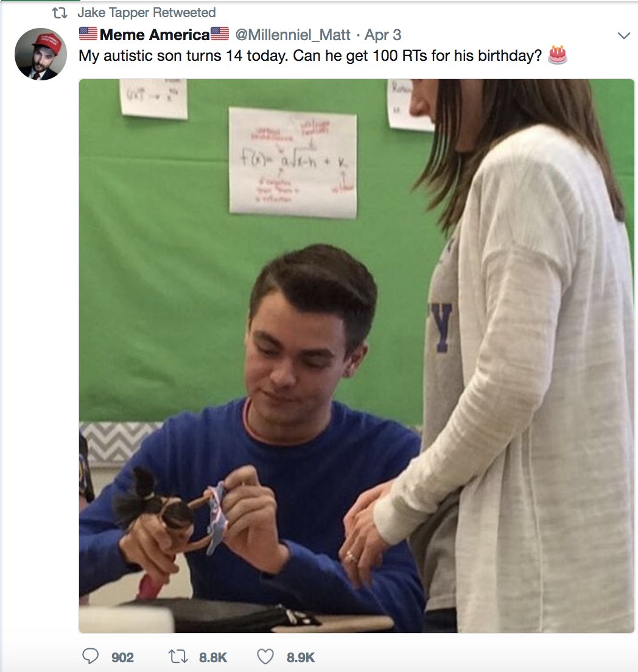Click the math formula poster in photo
The width and height of the screenshot is (638, 672).
tap(293, 163)
